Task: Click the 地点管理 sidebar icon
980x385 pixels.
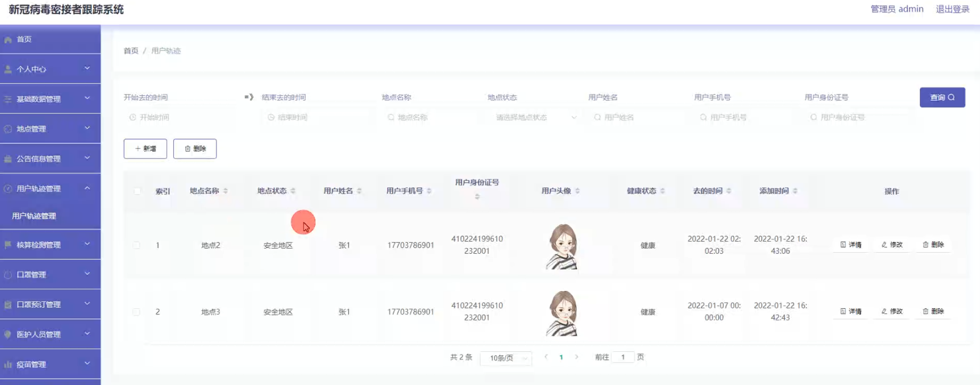Action: point(8,129)
